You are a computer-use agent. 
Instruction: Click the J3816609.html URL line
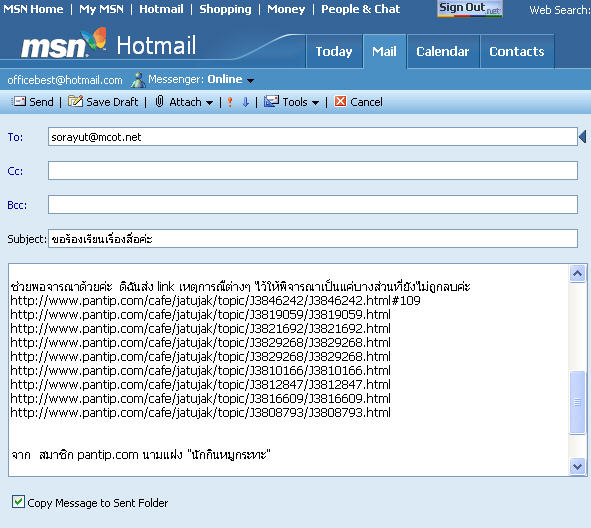point(200,398)
